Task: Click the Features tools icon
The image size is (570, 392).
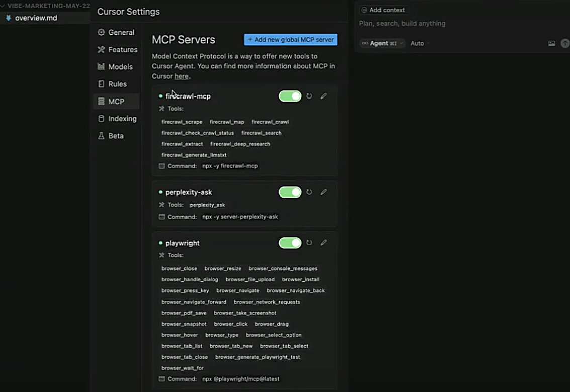Action: coord(101,49)
